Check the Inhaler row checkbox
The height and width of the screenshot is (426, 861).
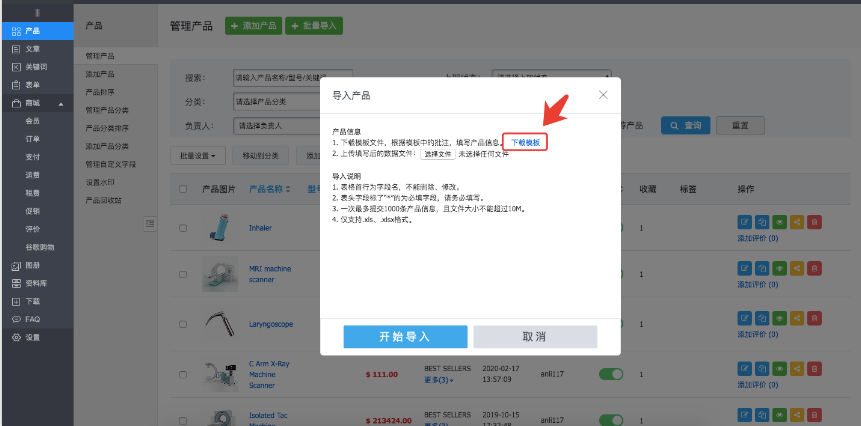click(182, 229)
